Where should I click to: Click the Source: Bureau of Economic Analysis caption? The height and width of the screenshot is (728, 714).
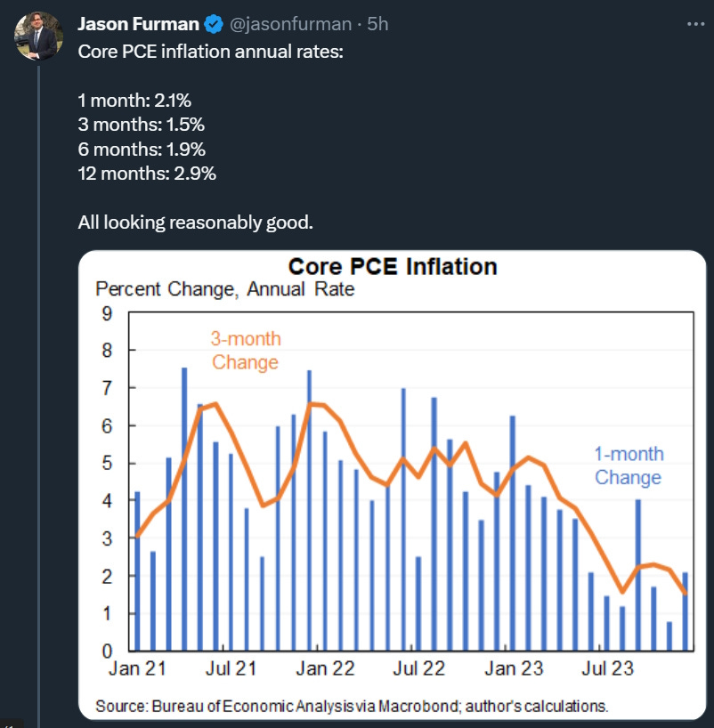[352, 706]
